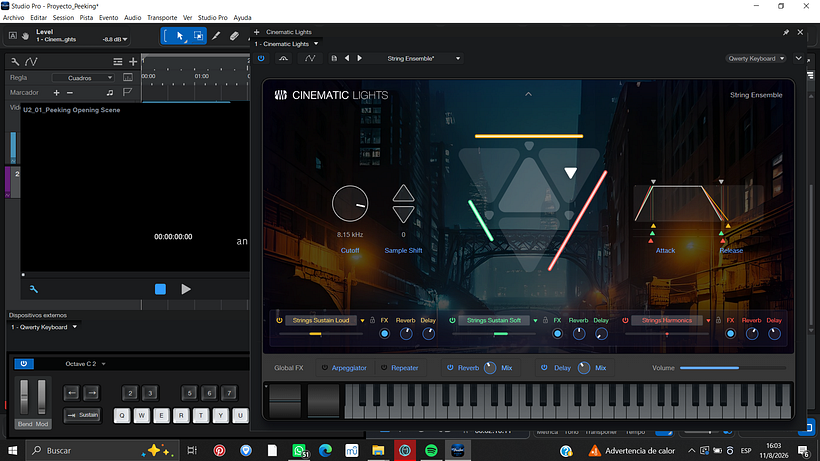Toggle Qwerty Keyboard power button
Screen dimensions: 820x461
(x=24, y=364)
